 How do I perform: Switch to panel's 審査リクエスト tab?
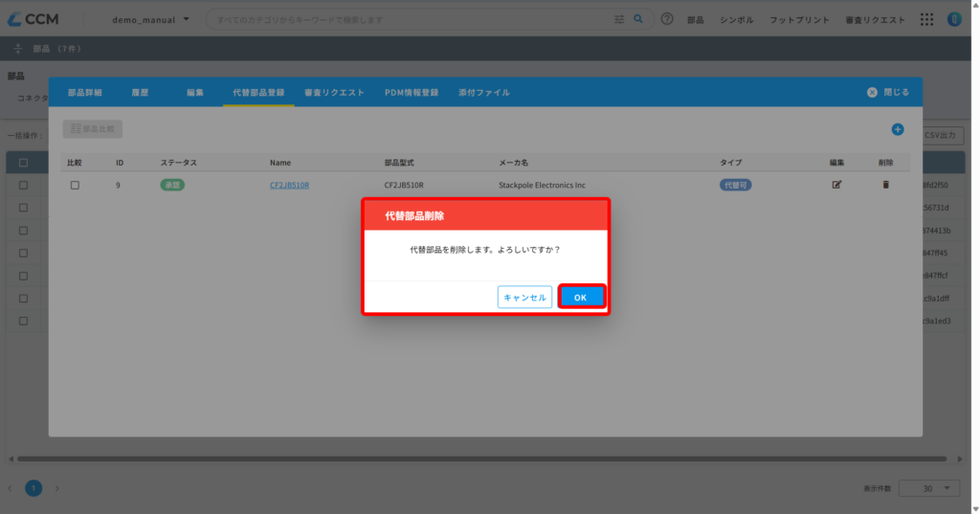(x=334, y=93)
